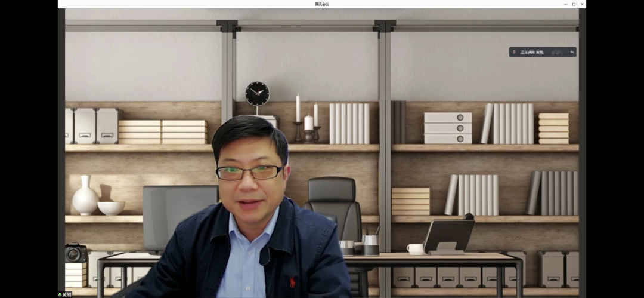Viewport: 644px width, 298px height.
Task: Click empty title bar area left of title
Action: (x=179, y=4)
